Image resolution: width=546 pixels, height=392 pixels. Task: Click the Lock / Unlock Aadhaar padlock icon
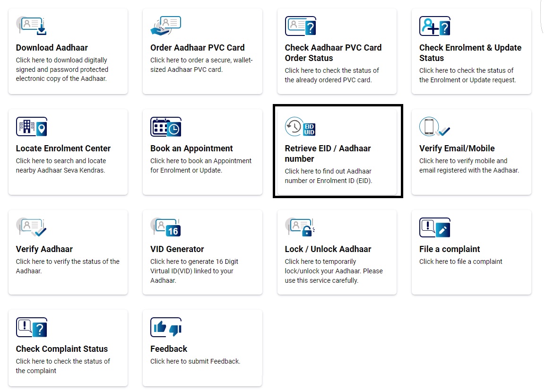coord(300,227)
